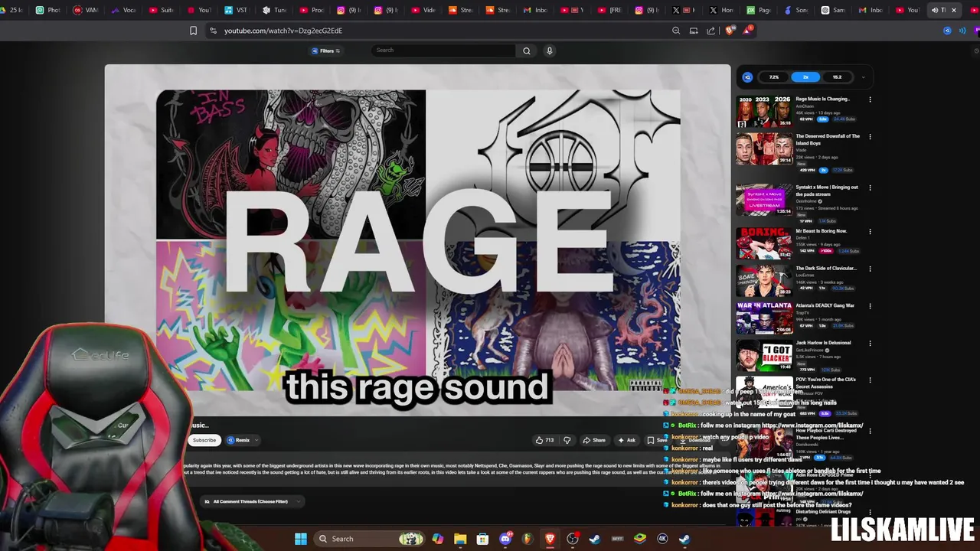Like the video with thumbs up 713

[544, 440]
